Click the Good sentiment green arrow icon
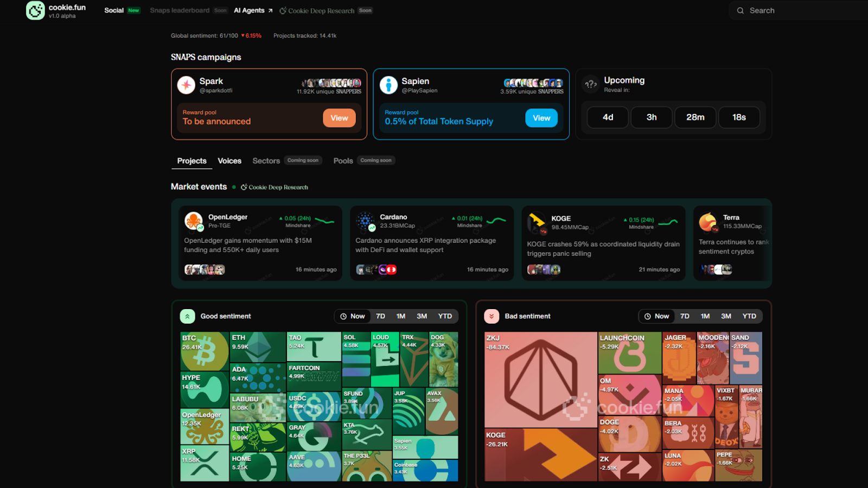 187,316
